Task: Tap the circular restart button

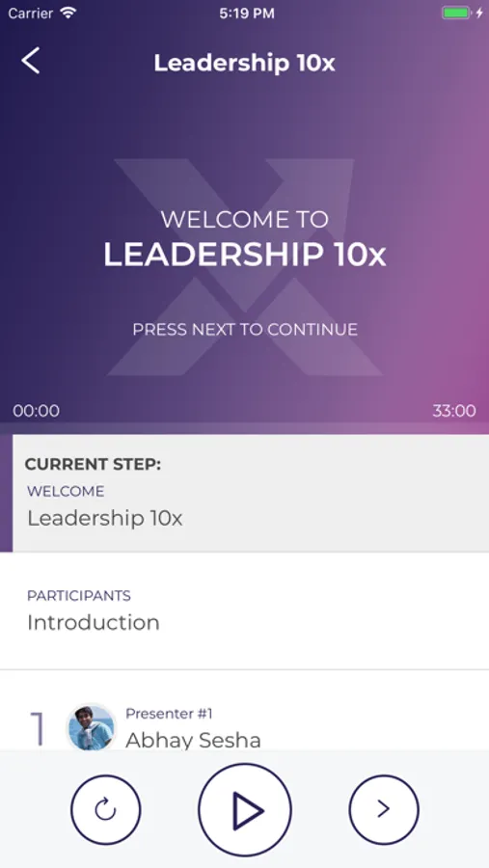Action: pyautogui.click(x=105, y=810)
